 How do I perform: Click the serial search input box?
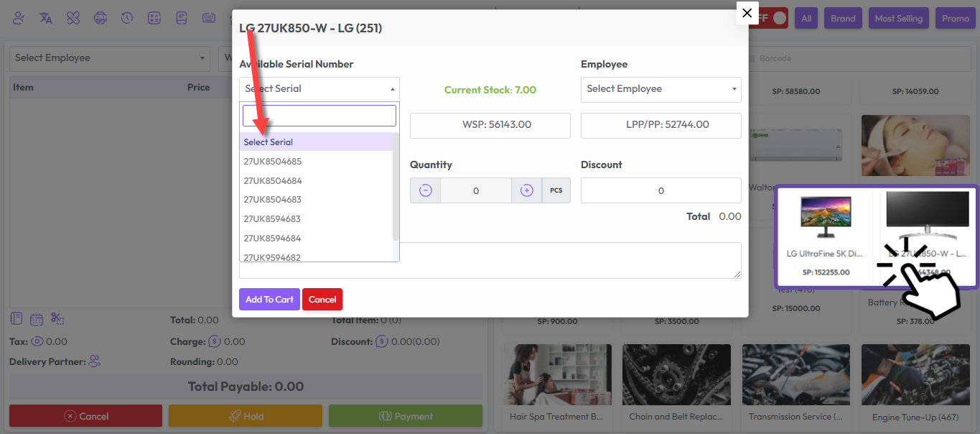coord(319,116)
